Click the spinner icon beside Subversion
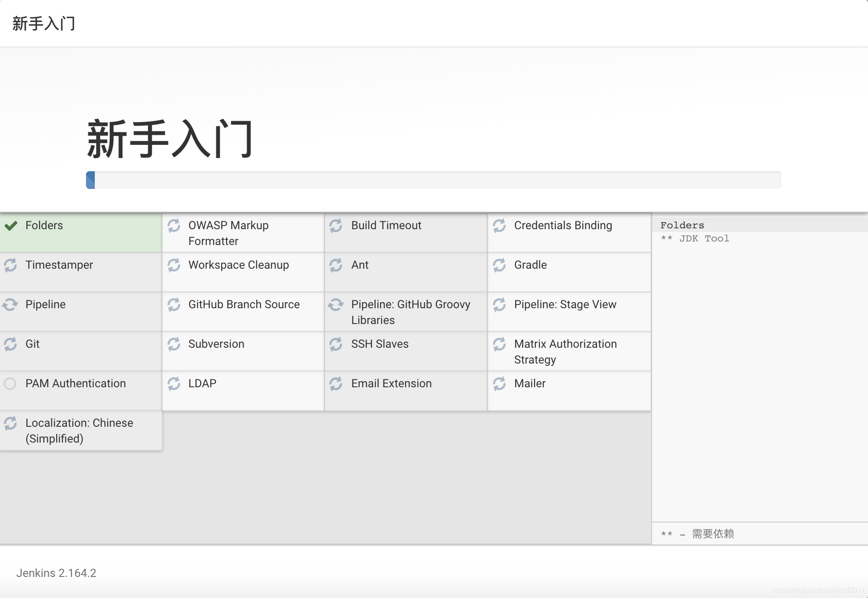 tap(174, 344)
